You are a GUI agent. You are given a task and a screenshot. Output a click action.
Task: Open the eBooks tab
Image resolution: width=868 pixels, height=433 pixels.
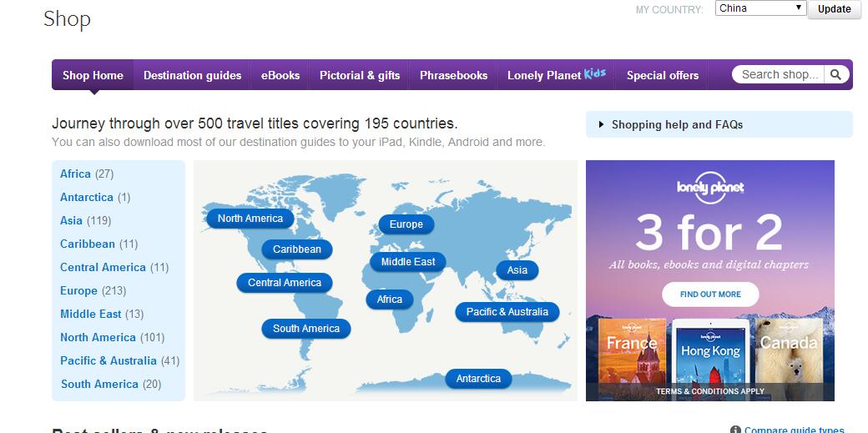click(x=280, y=75)
